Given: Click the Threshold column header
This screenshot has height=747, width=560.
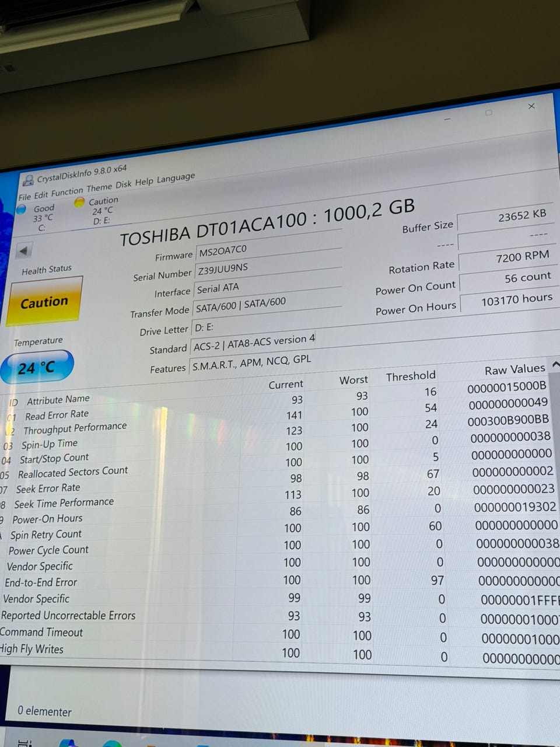Looking at the screenshot, I should tap(411, 376).
